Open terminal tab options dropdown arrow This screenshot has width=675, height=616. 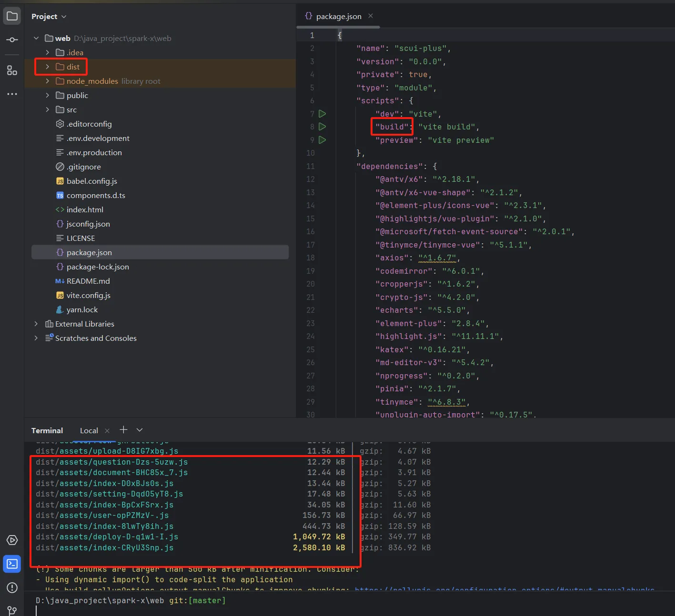coord(140,430)
